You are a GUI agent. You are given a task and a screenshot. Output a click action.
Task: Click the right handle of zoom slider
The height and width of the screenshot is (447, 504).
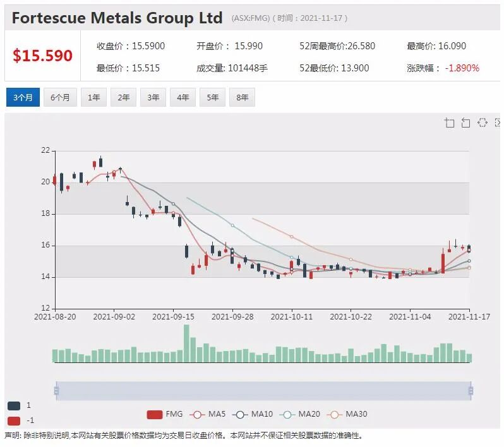471,391
